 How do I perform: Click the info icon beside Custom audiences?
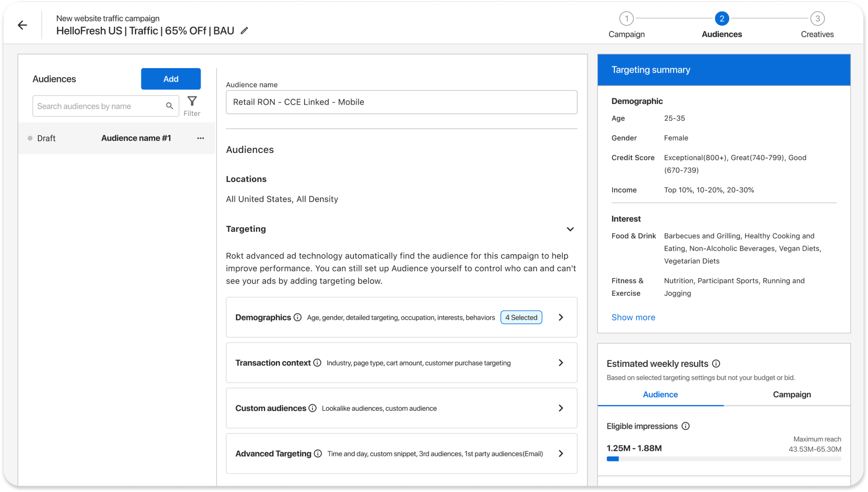pyautogui.click(x=312, y=408)
